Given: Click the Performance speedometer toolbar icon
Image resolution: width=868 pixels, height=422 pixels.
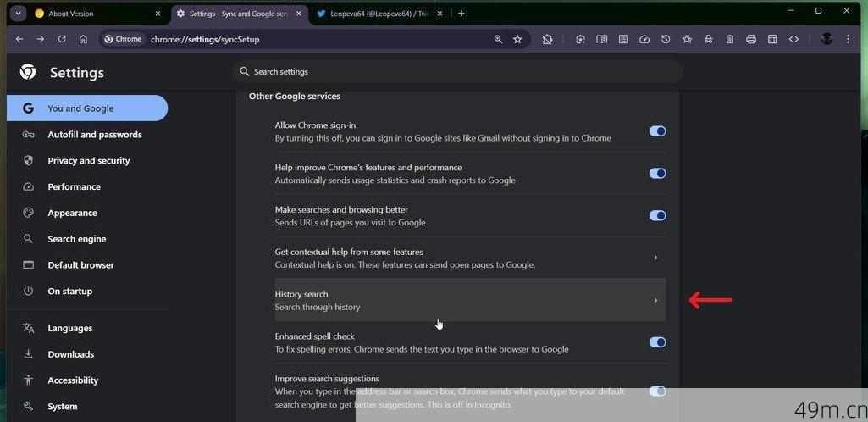Looking at the screenshot, I should click(644, 39).
